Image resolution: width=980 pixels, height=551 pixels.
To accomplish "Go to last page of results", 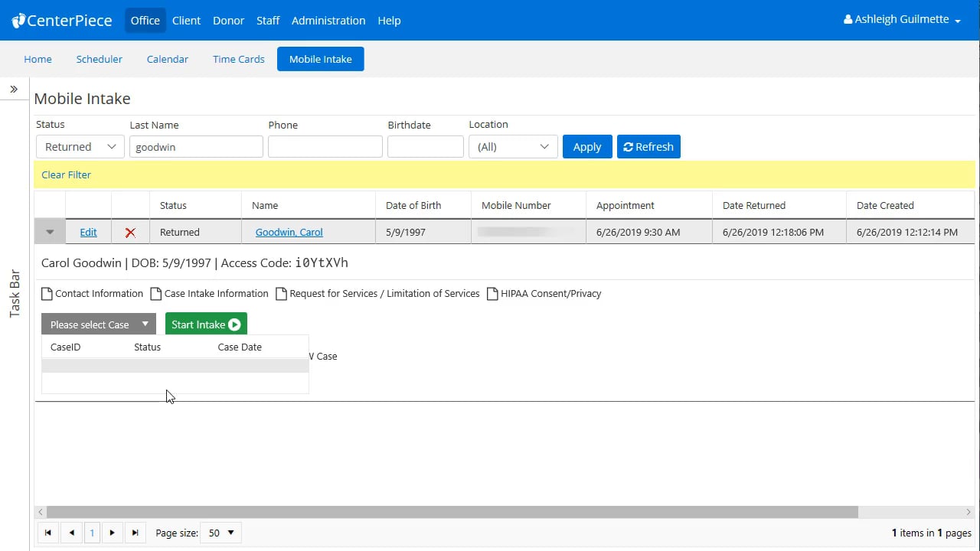I will click(x=135, y=533).
